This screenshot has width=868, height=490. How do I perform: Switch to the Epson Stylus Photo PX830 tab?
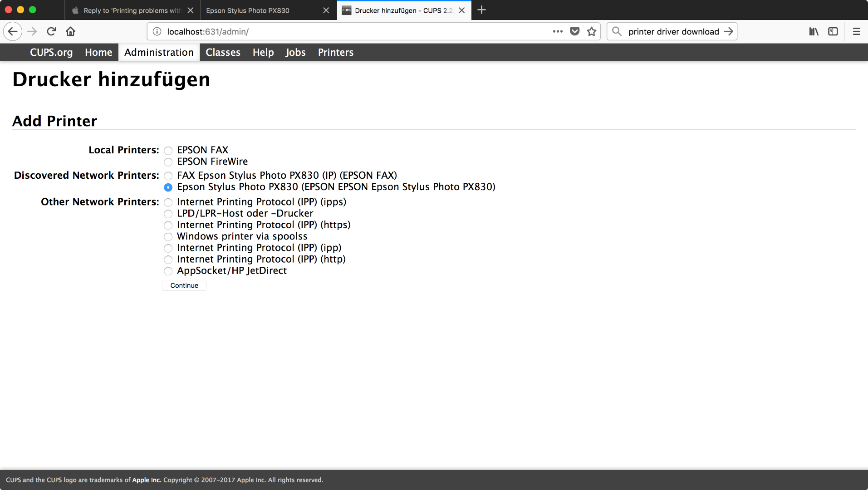pyautogui.click(x=269, y=10)
